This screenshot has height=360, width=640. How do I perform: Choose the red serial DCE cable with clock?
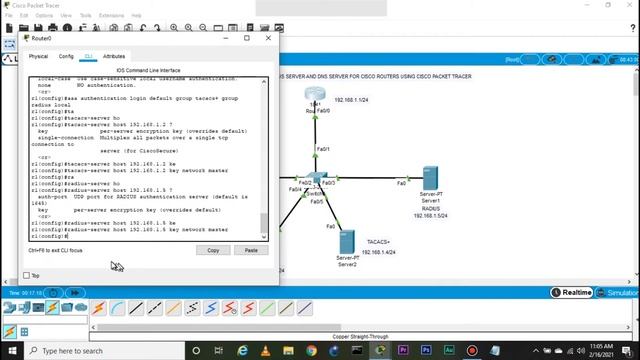[x=230, y=308]
